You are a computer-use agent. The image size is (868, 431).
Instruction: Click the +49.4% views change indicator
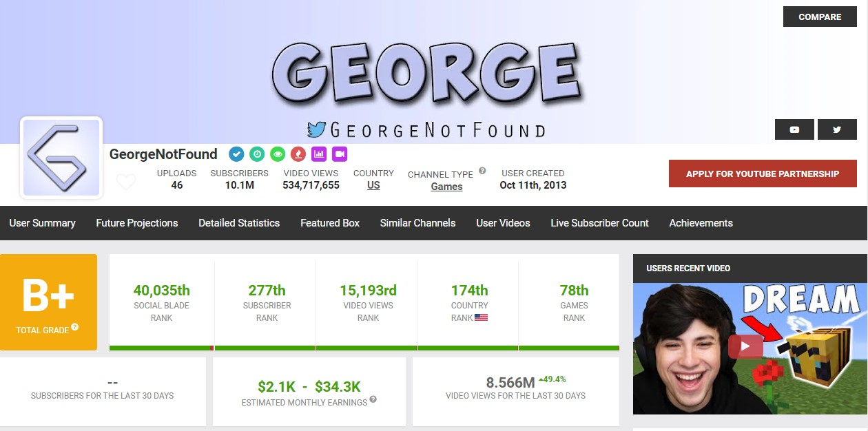[552, 379]
